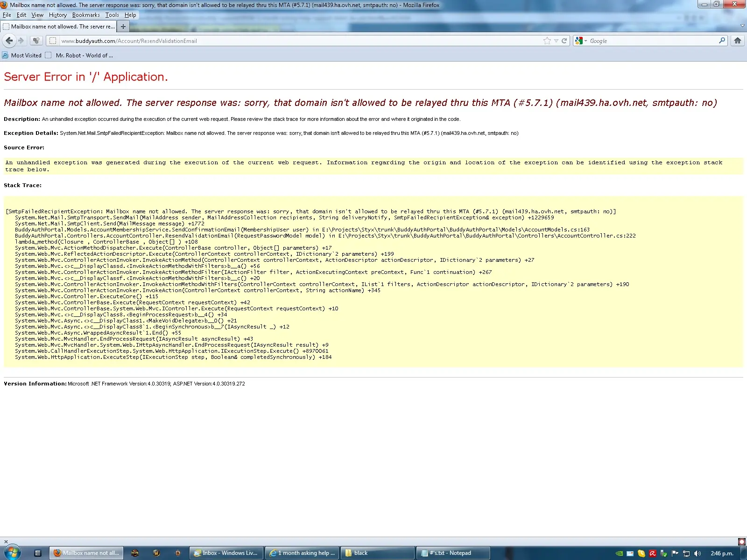The image size is (747, 560).
Task: Open the History menu
Action: click(x=57, y=15)
